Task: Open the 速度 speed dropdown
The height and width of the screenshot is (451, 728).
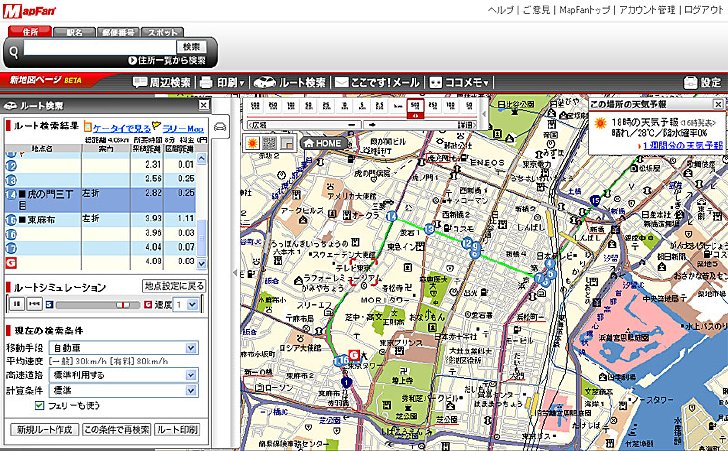Action: coord(185,305)
